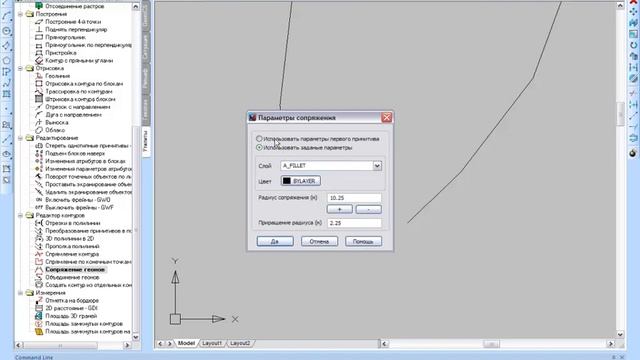The width and height of the screenshot is (640, 360).
Task: Select the Polygon tool in left toolbar
Action: point(6,60)
